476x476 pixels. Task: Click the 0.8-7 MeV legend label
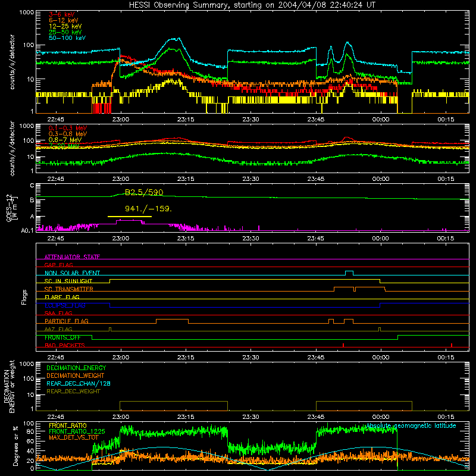[x=65, y=140]
